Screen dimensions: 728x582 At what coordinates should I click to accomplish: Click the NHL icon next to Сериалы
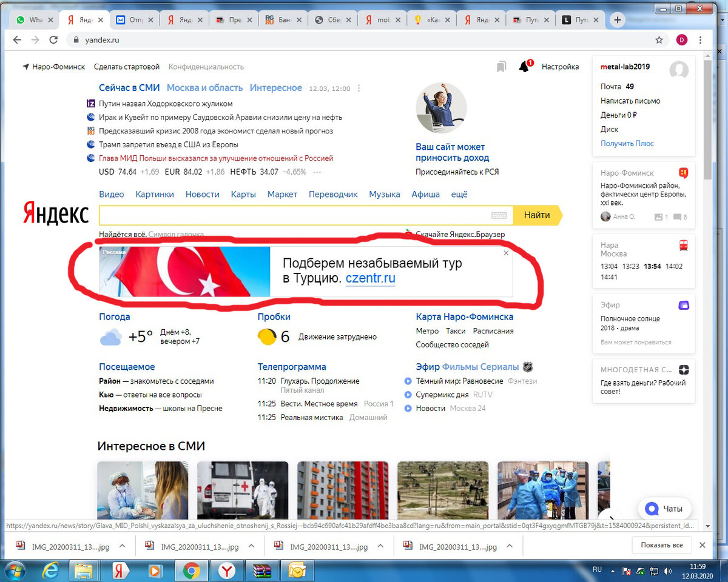click(x=528, y=367)
